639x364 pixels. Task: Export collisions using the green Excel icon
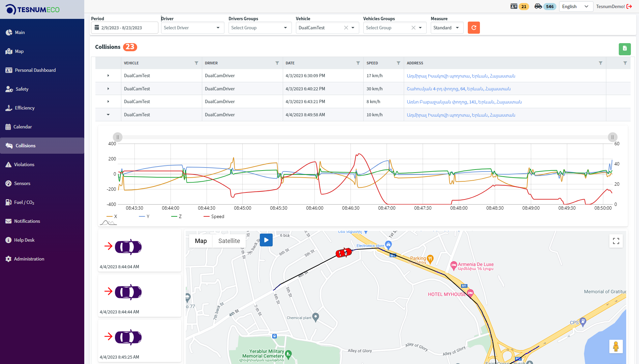625,49
